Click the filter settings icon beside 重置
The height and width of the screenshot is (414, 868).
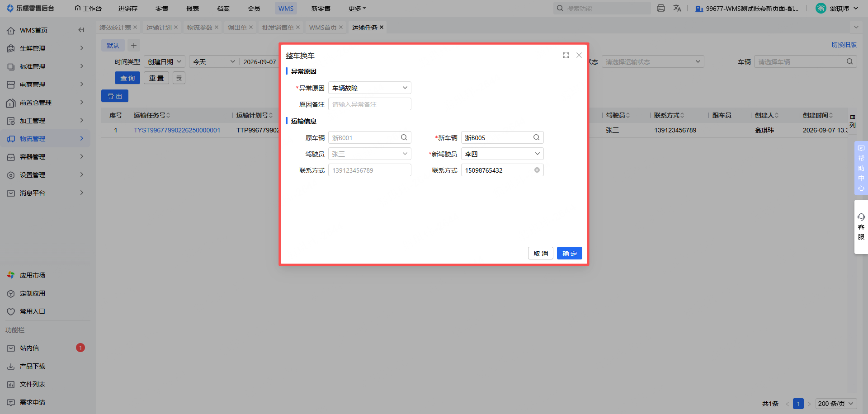click(x=179, y=78)
